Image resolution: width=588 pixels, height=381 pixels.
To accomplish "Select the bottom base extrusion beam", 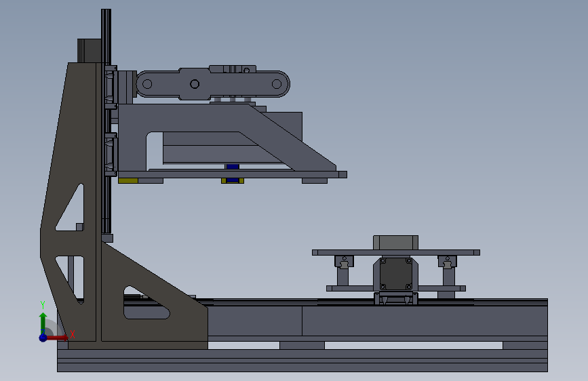I will tap(302, 361).
